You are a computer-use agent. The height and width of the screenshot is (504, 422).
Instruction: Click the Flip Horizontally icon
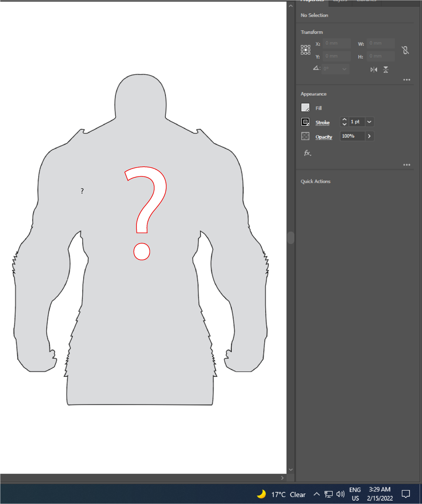click(374, 70)
